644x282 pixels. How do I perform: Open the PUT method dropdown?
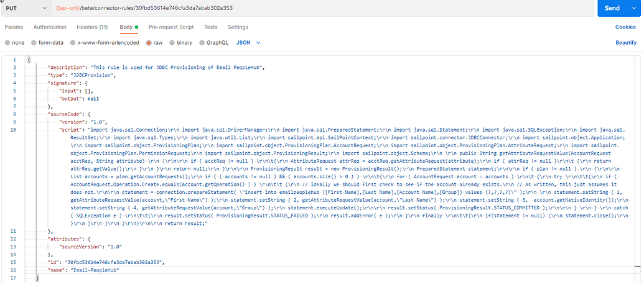pos(25,8)
